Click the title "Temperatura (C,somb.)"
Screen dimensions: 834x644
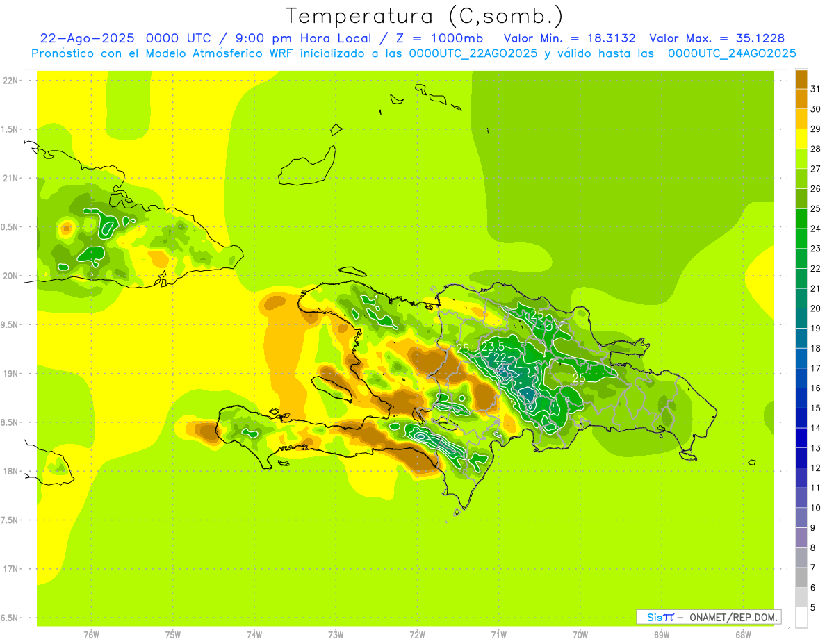425,16
